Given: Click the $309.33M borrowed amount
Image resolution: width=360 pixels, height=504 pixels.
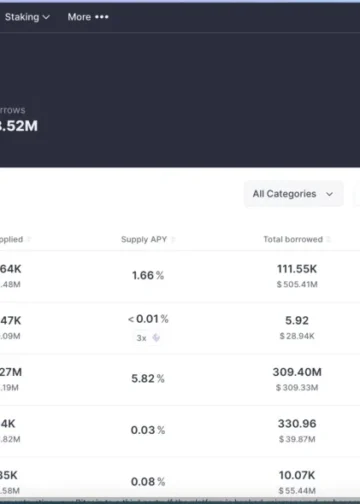Looking at the screenshot, I should click(297, 388).
